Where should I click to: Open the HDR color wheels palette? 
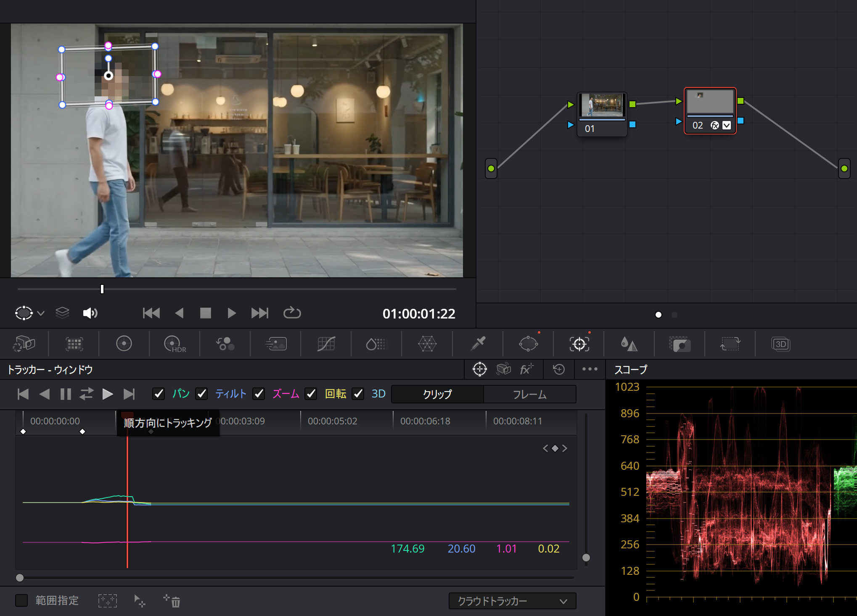pyautogui.click(x=175, y=344)
